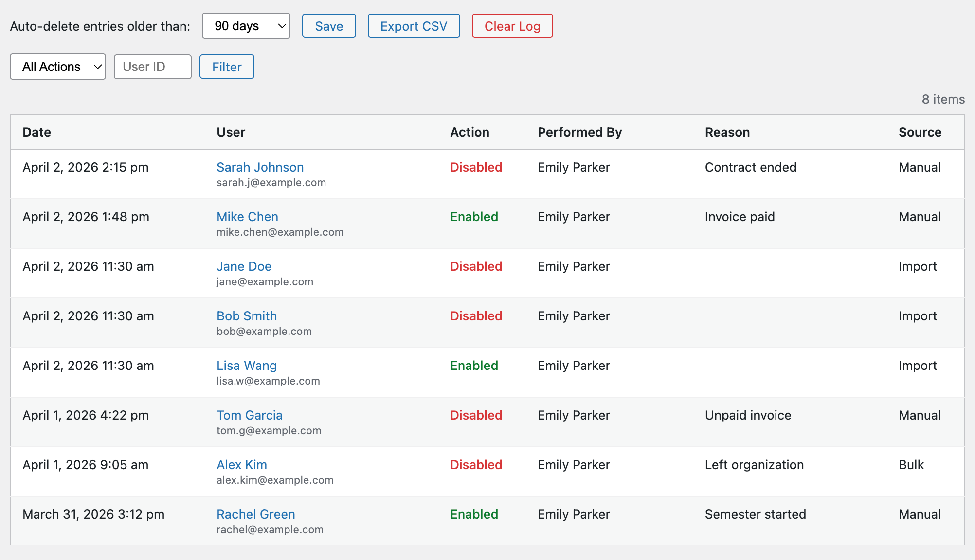975x560 pixels.
Task: Apply the Filter button
Action: click(x=227, y=67)
